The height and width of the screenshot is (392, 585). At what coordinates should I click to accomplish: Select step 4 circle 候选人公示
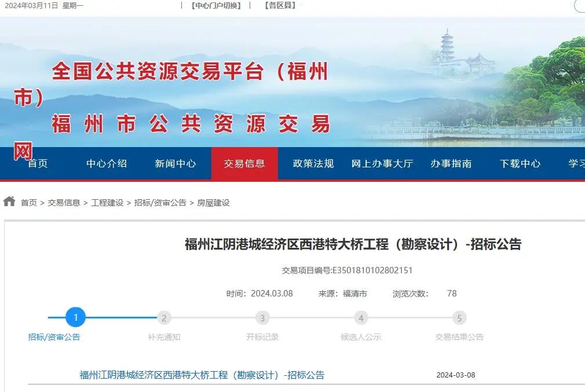click(361, 318)
